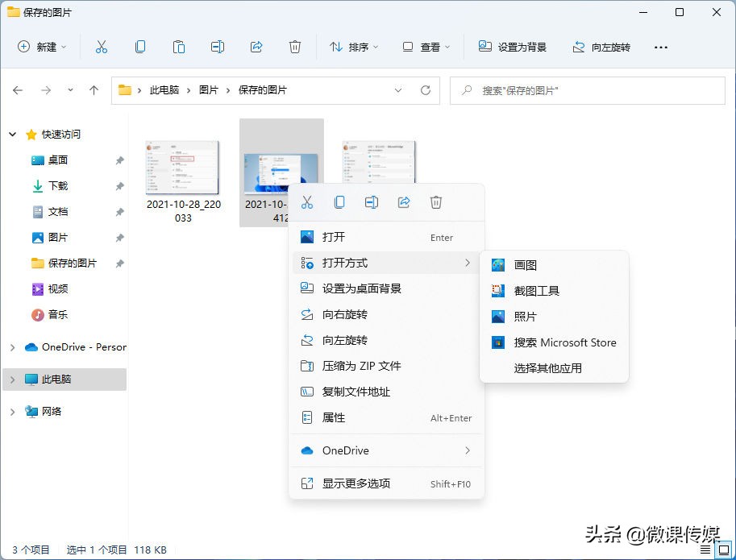The height and width of the screenshot is (560, 736).
Task: Open the recent locations dropdown chevron
Action: coord(70,89)
